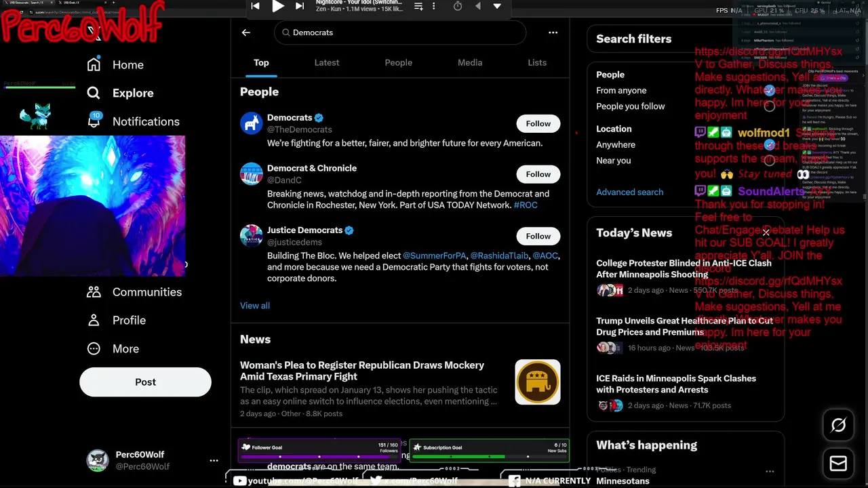Add track to queue using playlist icon
Screen dimensions: 868x488
418,6
